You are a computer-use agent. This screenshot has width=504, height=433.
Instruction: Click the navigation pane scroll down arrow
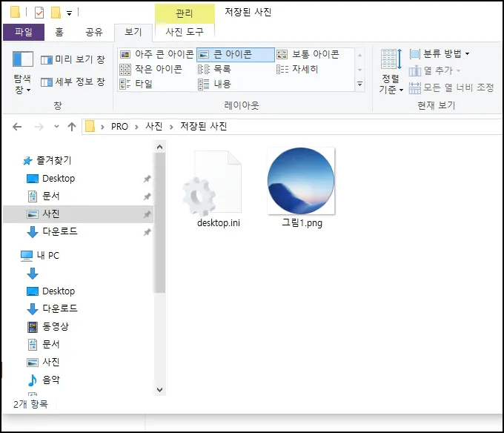coord(160,389)
